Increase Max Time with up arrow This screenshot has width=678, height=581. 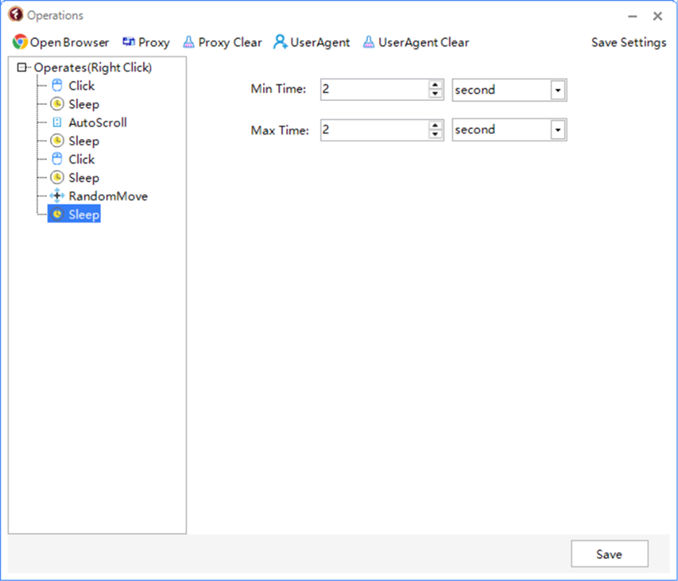coord(435,125)
